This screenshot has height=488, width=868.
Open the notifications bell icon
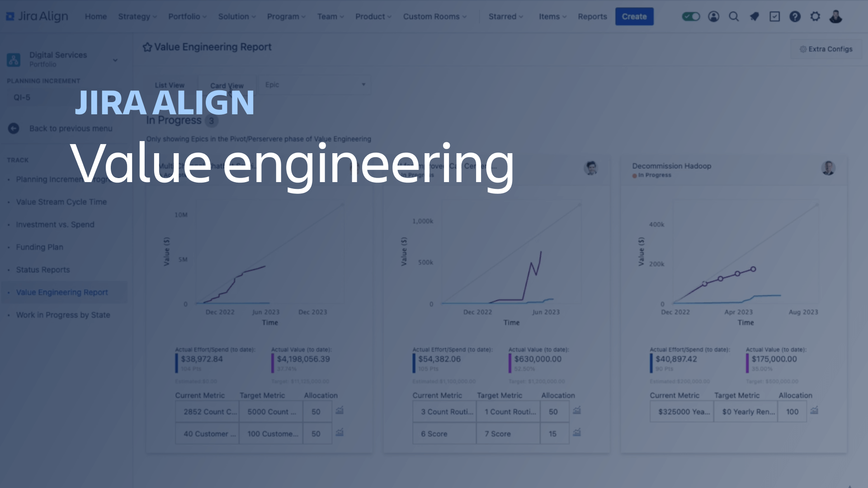point(754,16)
